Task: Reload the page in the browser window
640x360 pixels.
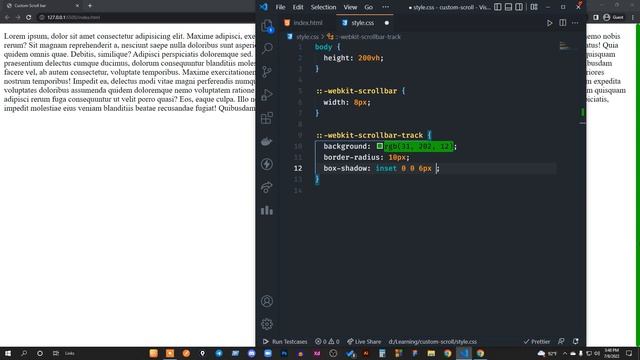Action: pos(29,18)
